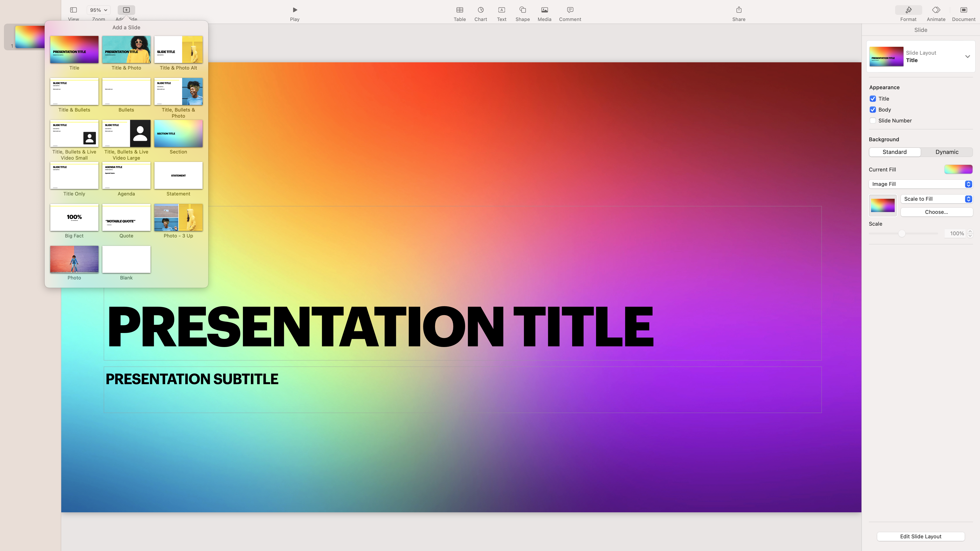Screen dimensions: 980x551
Task: Choose the Section layout
Action: [178, 133]
